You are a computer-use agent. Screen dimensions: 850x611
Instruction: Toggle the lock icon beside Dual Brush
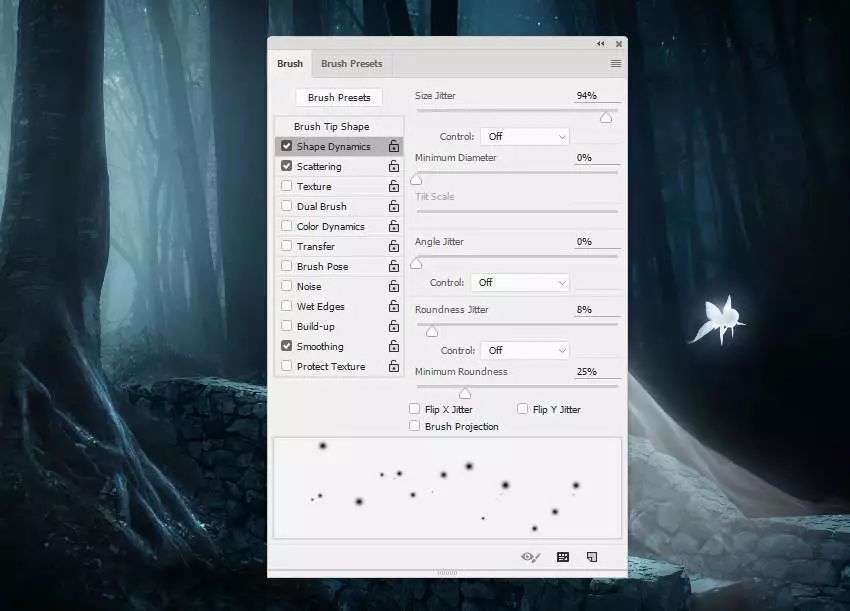click(394, 206)
